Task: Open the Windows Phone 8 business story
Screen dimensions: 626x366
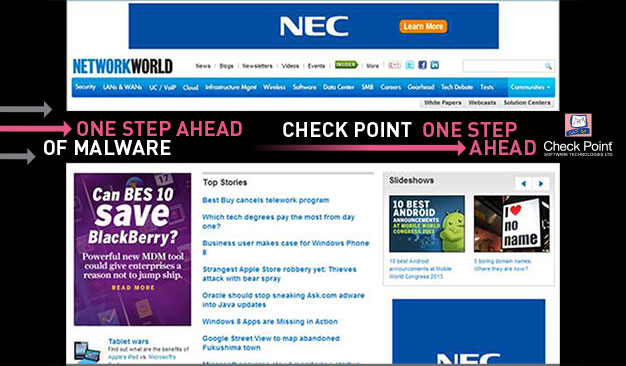Action: pyautogui.click(x=286, y=247)
